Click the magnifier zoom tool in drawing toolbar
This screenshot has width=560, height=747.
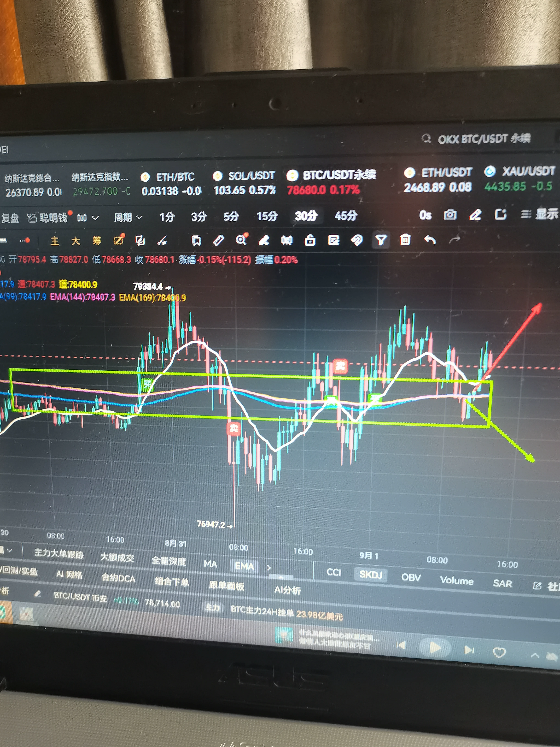tap(241, 240)
